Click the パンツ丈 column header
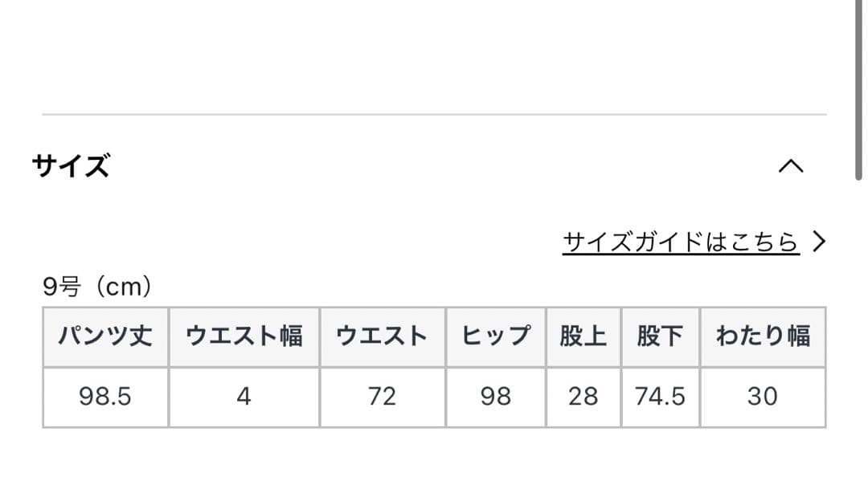The image size is (868, 497). (x=105, y=336)
